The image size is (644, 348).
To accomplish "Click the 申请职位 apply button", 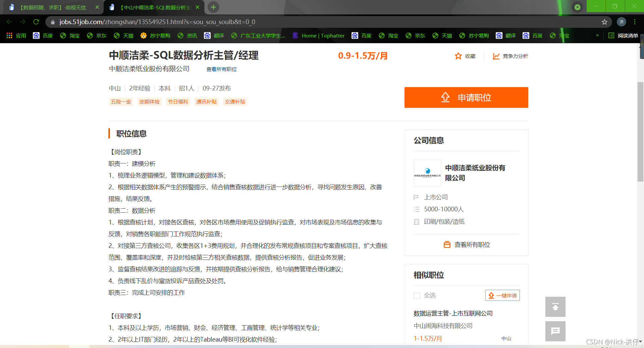I will click(x=466, y=97).
